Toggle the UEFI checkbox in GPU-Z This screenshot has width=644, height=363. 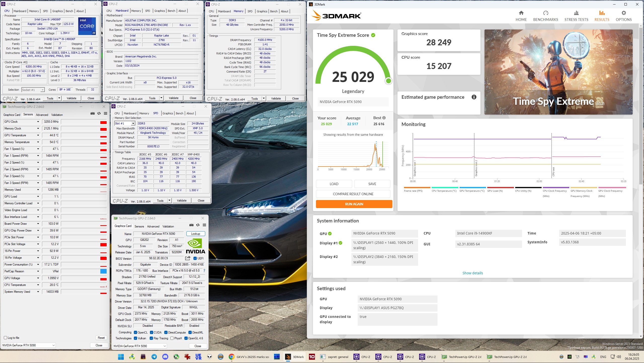tap(195, 258)
